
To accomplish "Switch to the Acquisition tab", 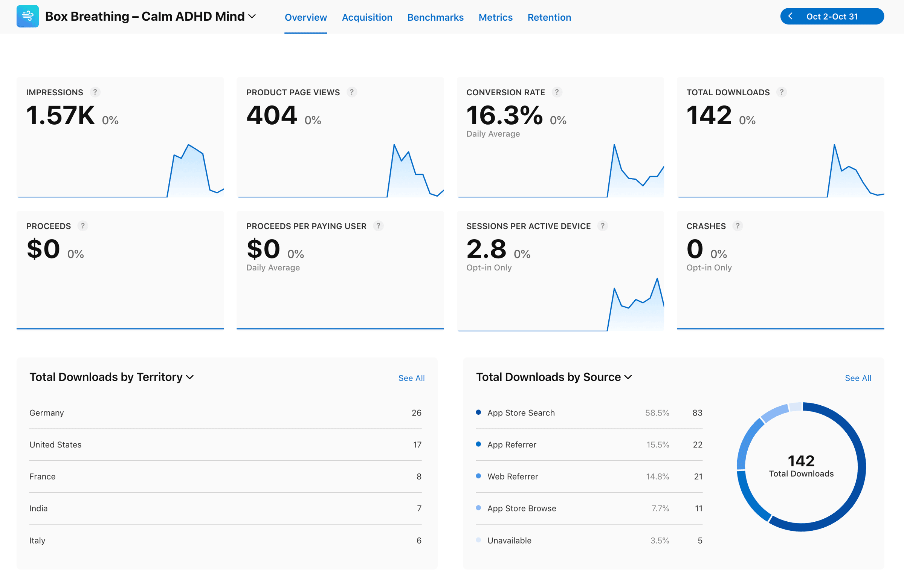I will coord(367,17).
